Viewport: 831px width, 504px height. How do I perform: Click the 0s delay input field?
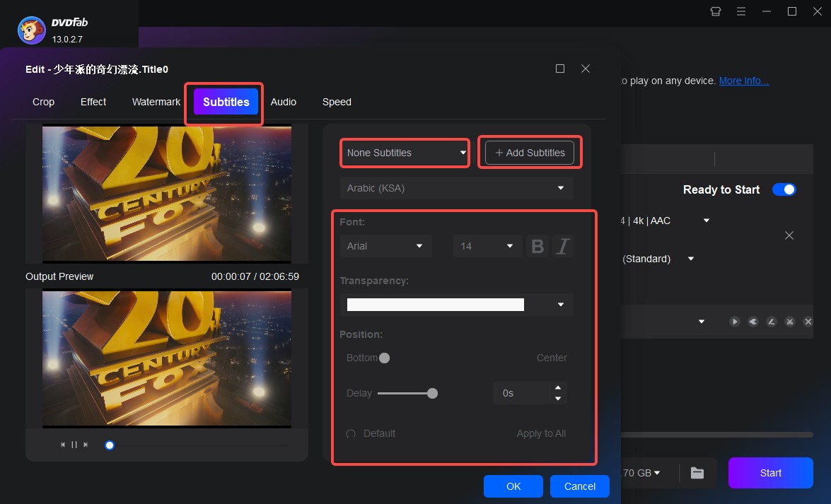coord(522,393)
